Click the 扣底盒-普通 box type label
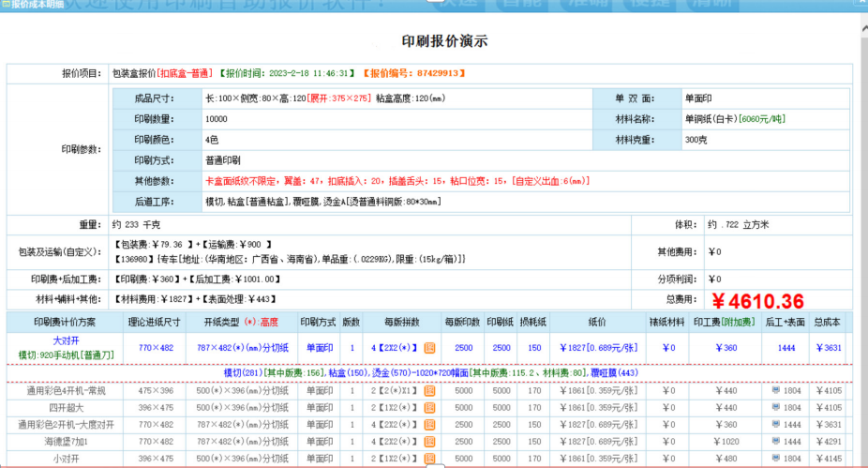This screenshot has width=868, height=468. [x=185, y=73]
